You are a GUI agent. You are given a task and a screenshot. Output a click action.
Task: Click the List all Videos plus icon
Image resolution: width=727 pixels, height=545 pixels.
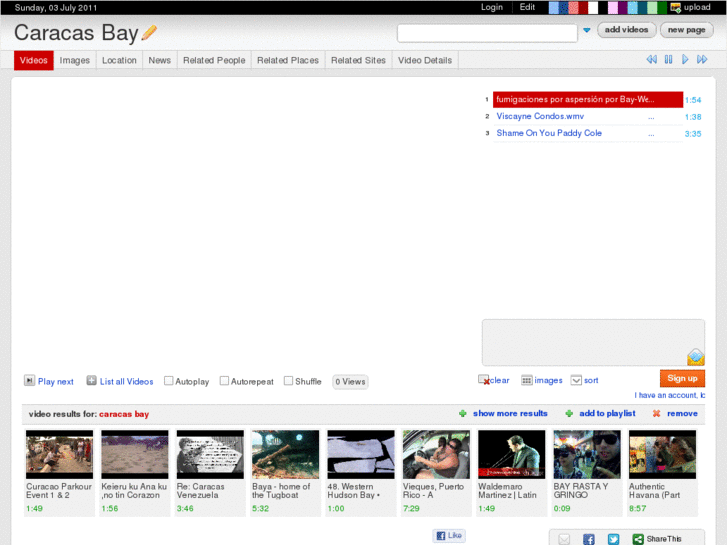(91, 381)
